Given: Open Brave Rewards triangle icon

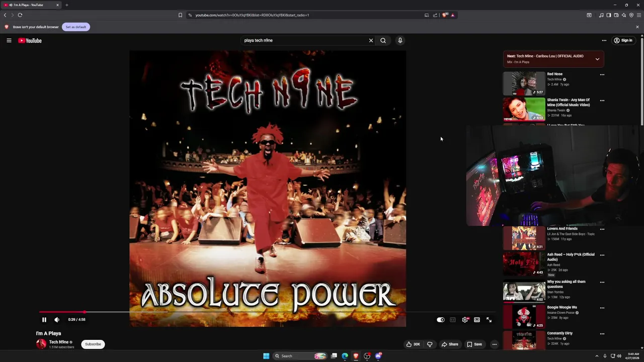Looking at the screenshot, I should pyautogui.click(x=452, y=15).
